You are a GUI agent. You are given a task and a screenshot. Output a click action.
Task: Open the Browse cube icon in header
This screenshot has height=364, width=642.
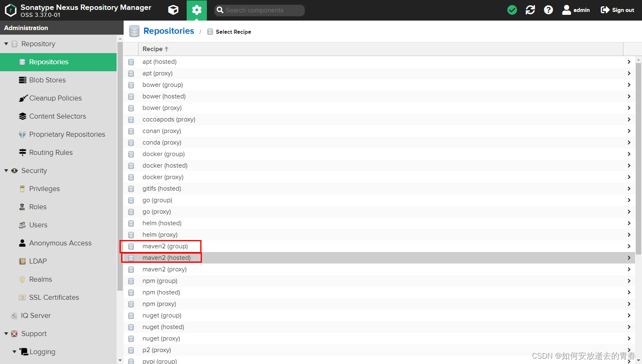pyautogui.click(x=173, y=10)
